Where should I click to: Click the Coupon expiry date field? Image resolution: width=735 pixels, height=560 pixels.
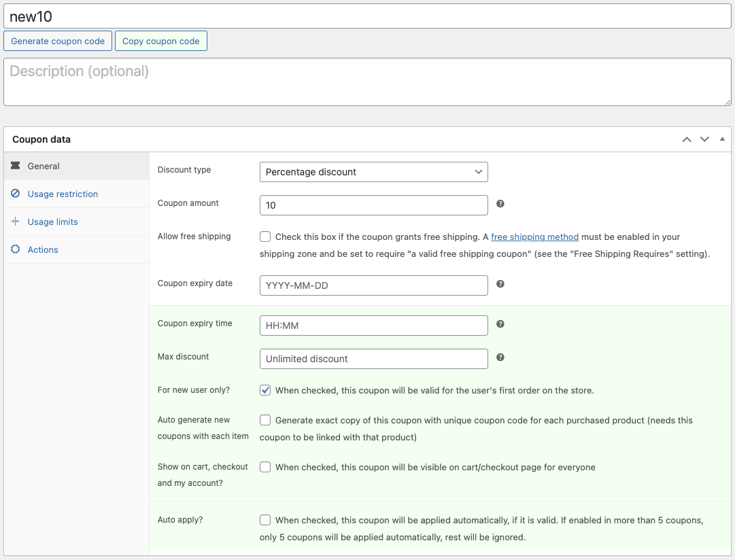[x=373, y=285]
